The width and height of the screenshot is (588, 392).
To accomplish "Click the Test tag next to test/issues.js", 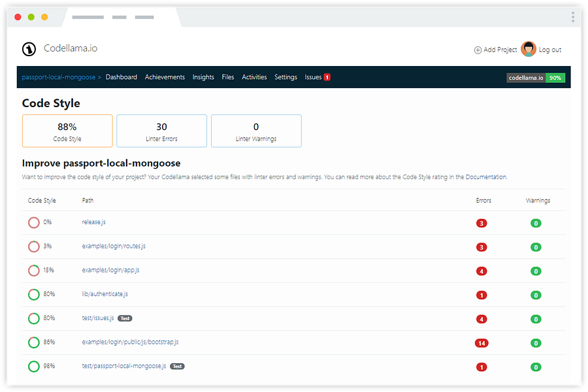I will pyautogui.click(x=125, y=318).
